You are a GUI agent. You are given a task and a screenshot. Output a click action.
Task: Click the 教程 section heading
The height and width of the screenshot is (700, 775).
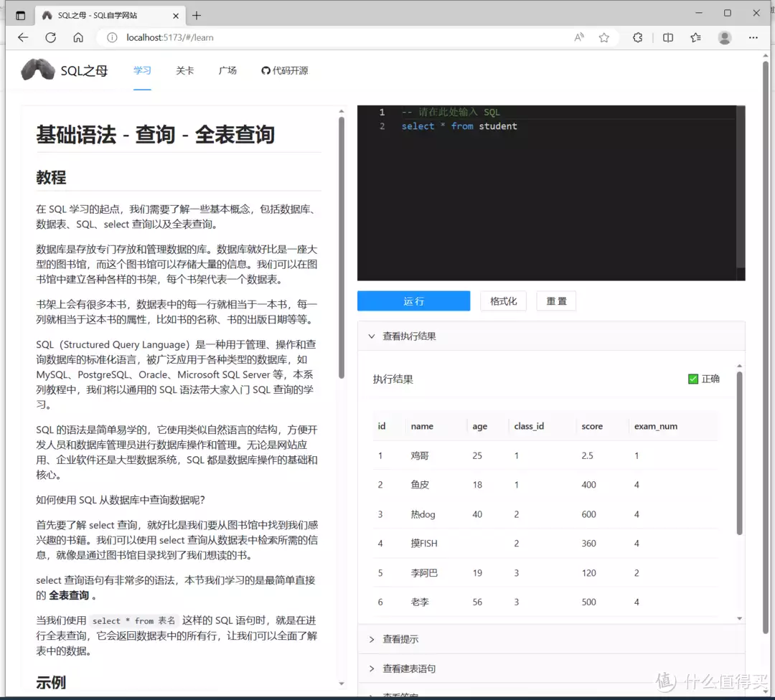point(51,177)
